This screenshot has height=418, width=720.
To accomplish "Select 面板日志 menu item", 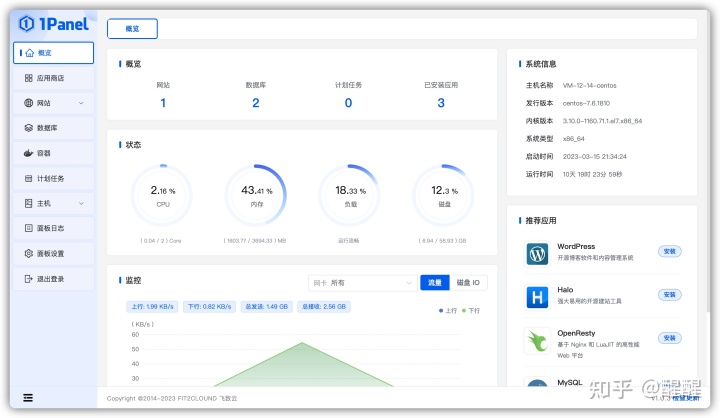I will [53, 228].
